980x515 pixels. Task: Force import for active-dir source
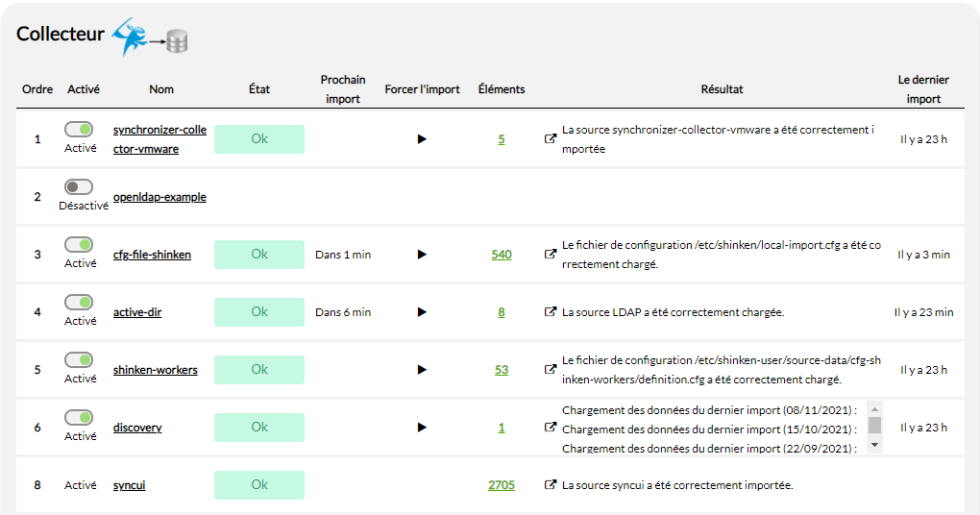point(422,312)
